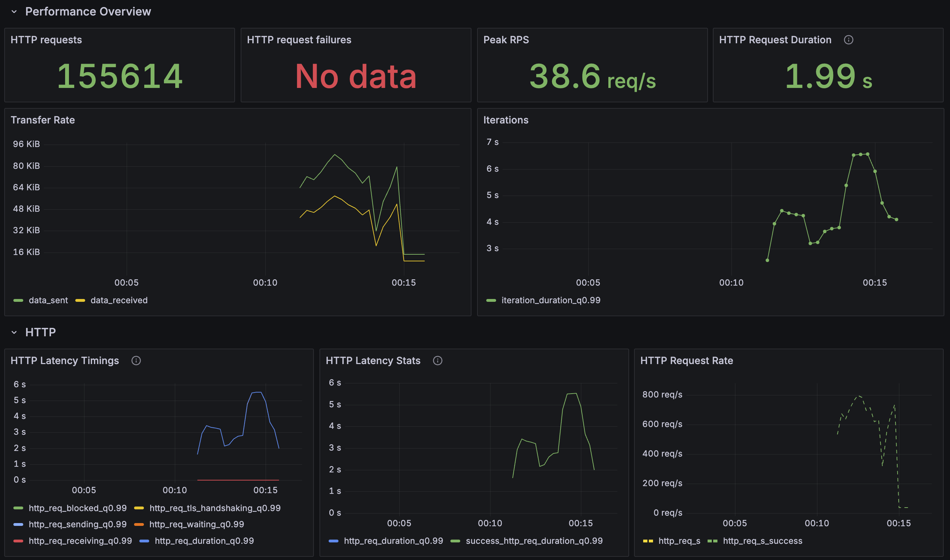The image size is (950, 560).
Task: Click the HTTP requests panel title
Action: tap(46, 40)
